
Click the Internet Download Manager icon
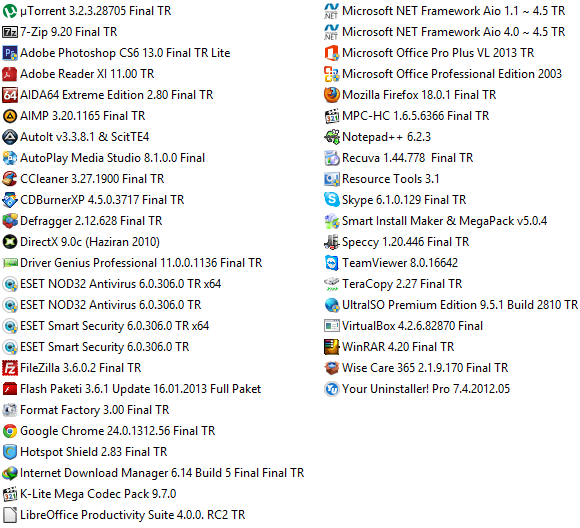click(x=10, y=473)
